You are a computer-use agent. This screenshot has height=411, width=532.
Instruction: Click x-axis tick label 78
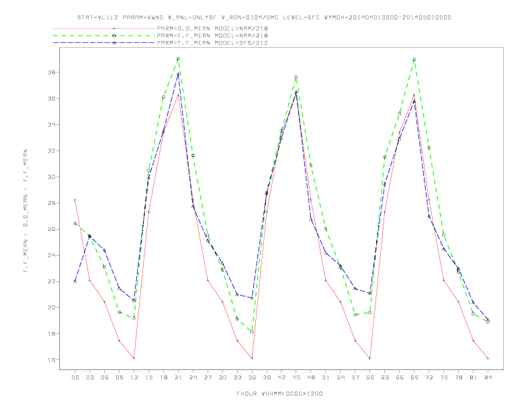click(459, 377)
